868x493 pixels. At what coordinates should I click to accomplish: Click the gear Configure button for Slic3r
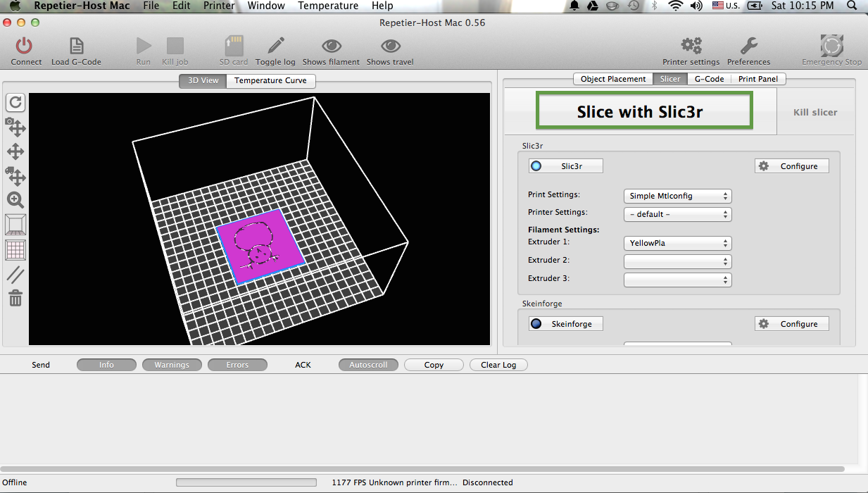[x=791, y=166]
